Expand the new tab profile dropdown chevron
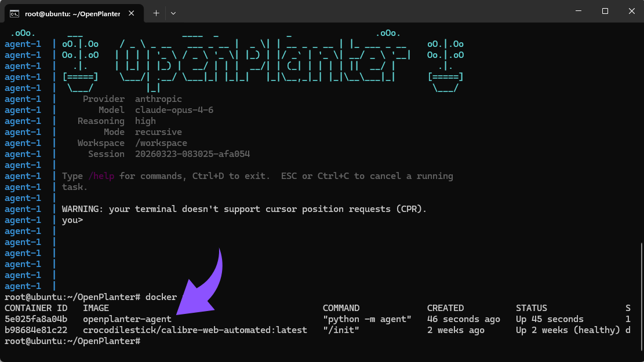The height and width of the screenshot is (362, 644). 173,13
